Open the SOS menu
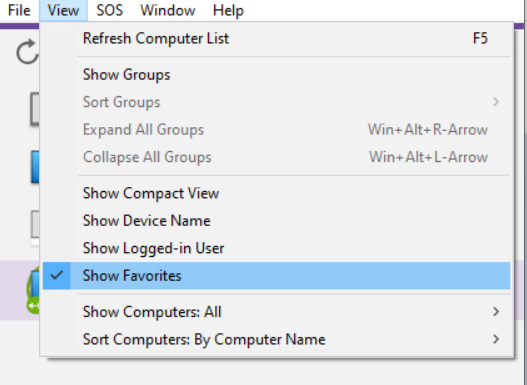This screenshot has height=385, width=527. tap(110, 10)
